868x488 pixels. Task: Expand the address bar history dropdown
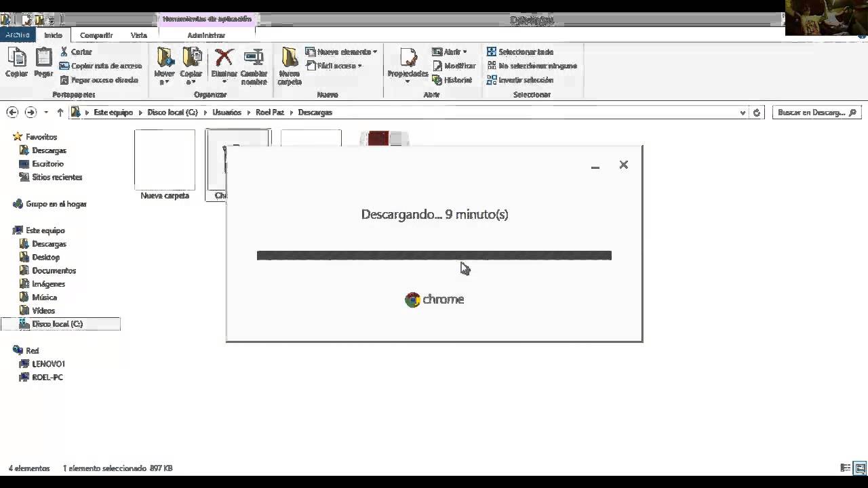(743, 113)
